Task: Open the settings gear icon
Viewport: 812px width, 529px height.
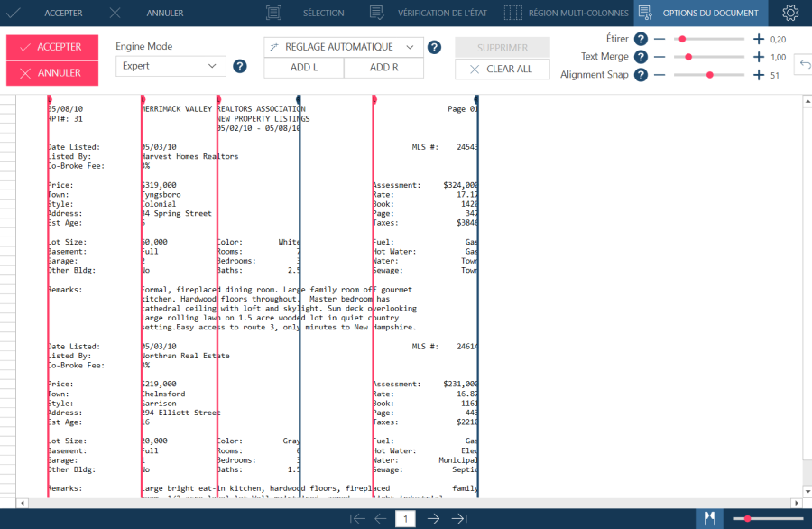Action: 790,13
